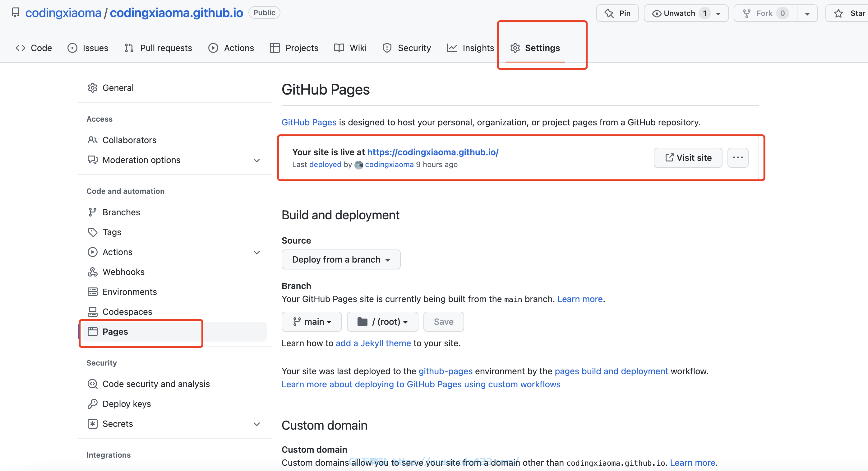868x471 pixels.
Task: Open the Issues tab
Action: 88,48
